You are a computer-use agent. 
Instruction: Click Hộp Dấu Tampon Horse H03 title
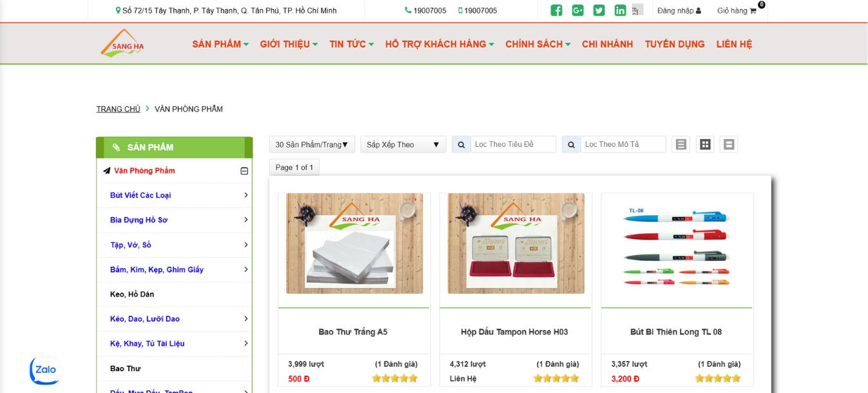514,332
